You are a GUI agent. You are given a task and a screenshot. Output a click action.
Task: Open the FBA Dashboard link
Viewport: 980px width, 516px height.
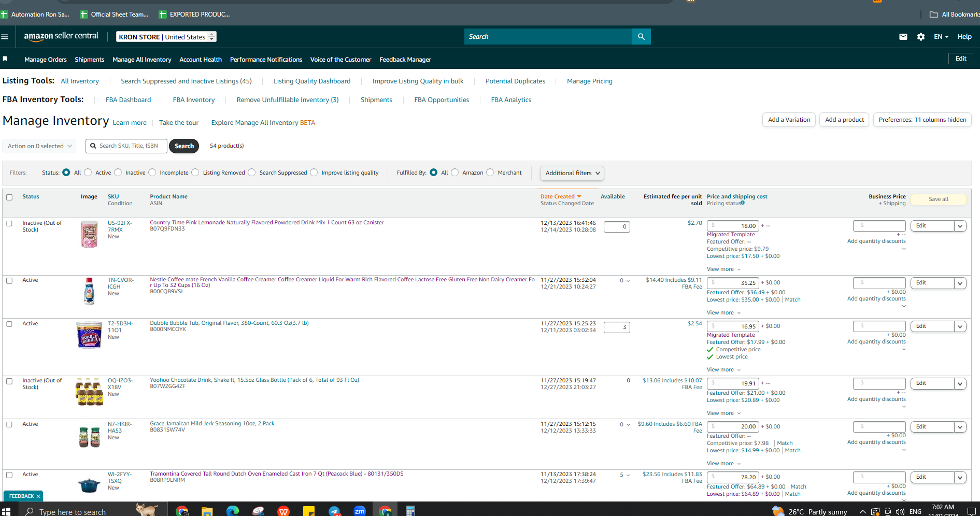click(x=128, y=100)
